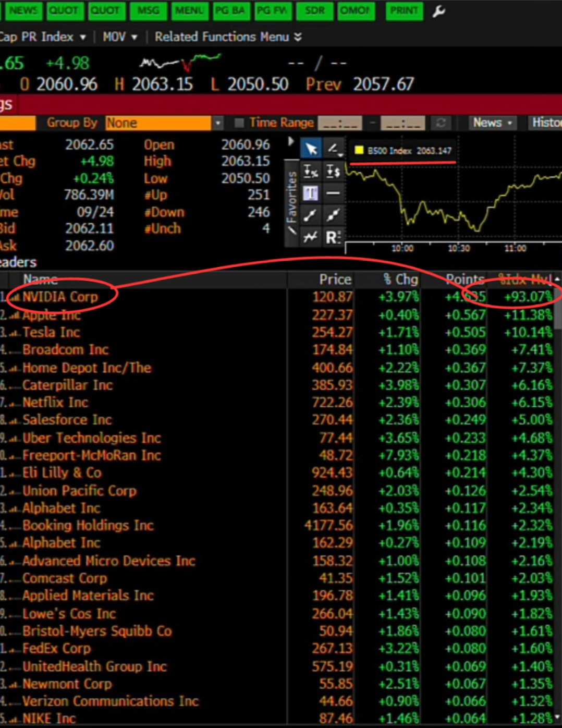Click the yellow B500 Index legend swatch
The width and height of the screenshot is (562, 728).
pyautogui.click(x=359, y=151)
